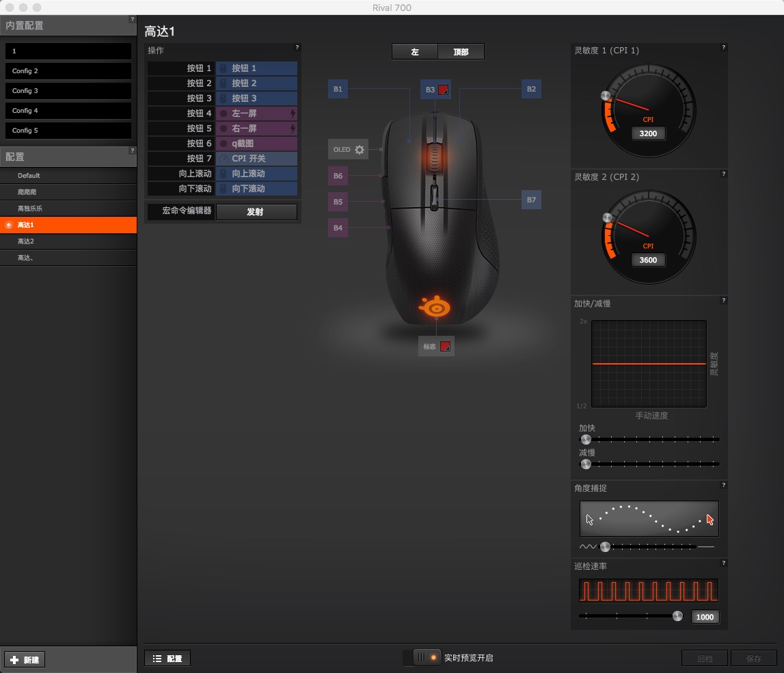
Task: Open help for 加快/减慢 section
Action: (723, 300)
